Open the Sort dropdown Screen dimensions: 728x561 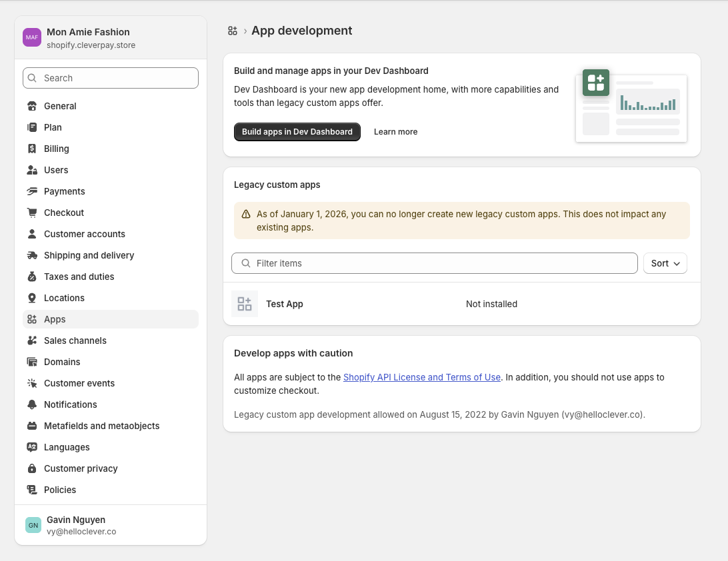pyautogui.click(x=665, y=263)
